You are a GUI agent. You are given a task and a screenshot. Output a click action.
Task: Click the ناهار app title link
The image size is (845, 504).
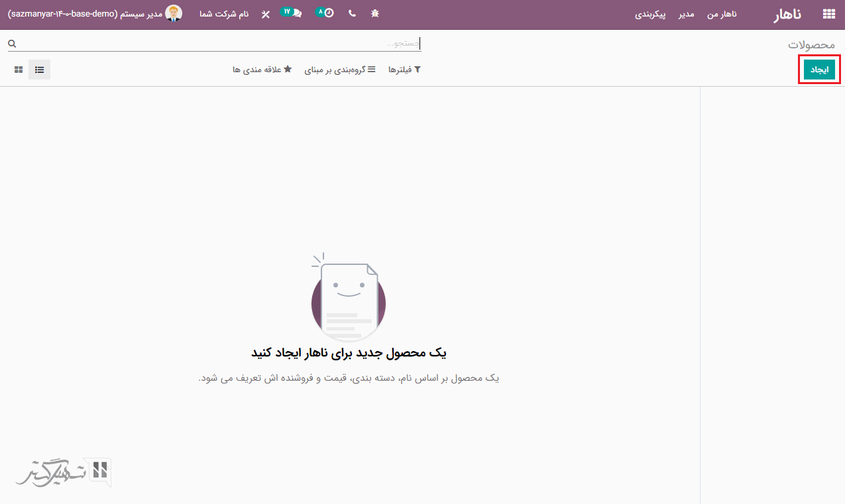pyautogui.click(x=787, y=14)
